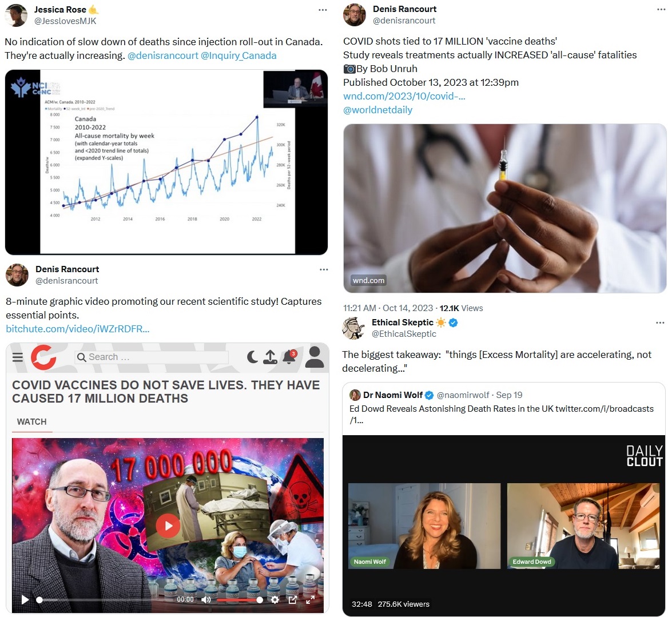Screen dimensions: 672x617
Task: Open the wnd.com/2023/10/covid link
Action: pos(404,96)
